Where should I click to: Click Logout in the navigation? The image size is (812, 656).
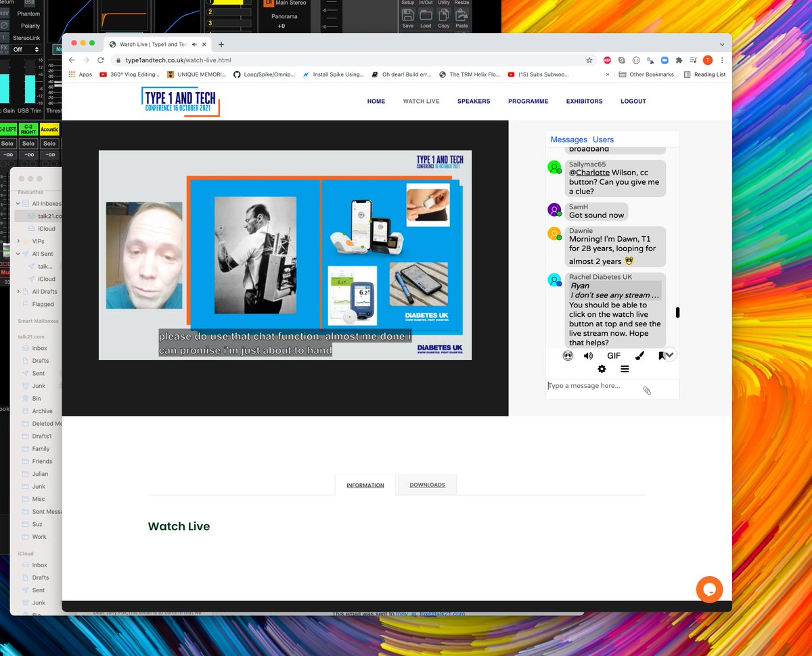pos(633,102)
